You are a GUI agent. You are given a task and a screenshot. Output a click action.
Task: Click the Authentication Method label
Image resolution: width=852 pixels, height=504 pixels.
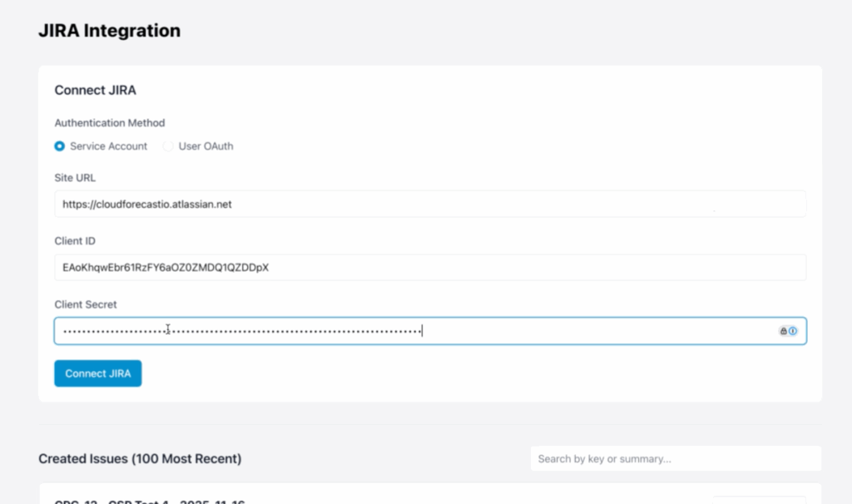[x=110, y=123]
